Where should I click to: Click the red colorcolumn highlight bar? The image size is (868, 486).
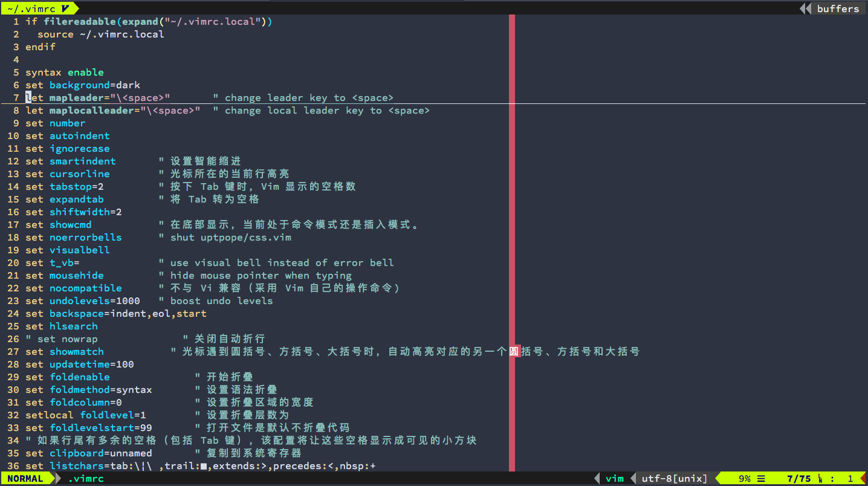(x=513, y=242)
